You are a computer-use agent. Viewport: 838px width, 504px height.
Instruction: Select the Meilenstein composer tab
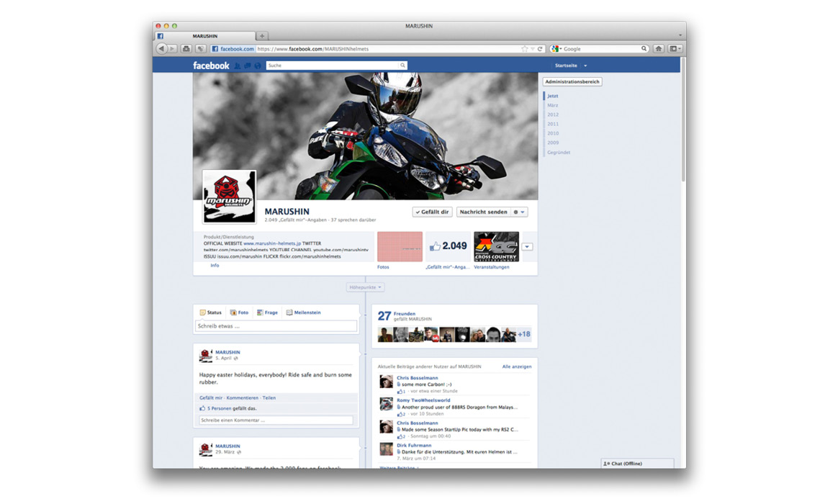[x=303, y=312]
